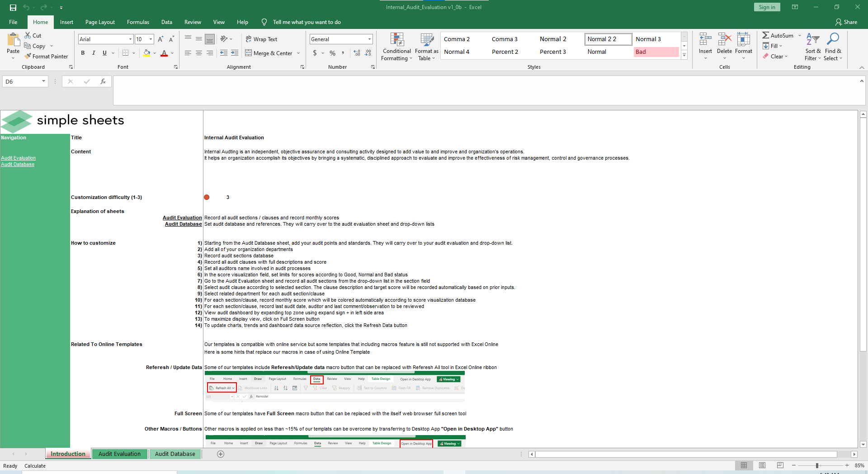Open the font size dropdown
Viewport: 868px width, 474px height.
tap(151, 39)
